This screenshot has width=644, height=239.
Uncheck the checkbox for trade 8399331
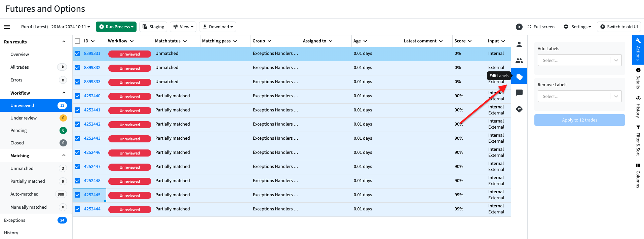[77, 54]
